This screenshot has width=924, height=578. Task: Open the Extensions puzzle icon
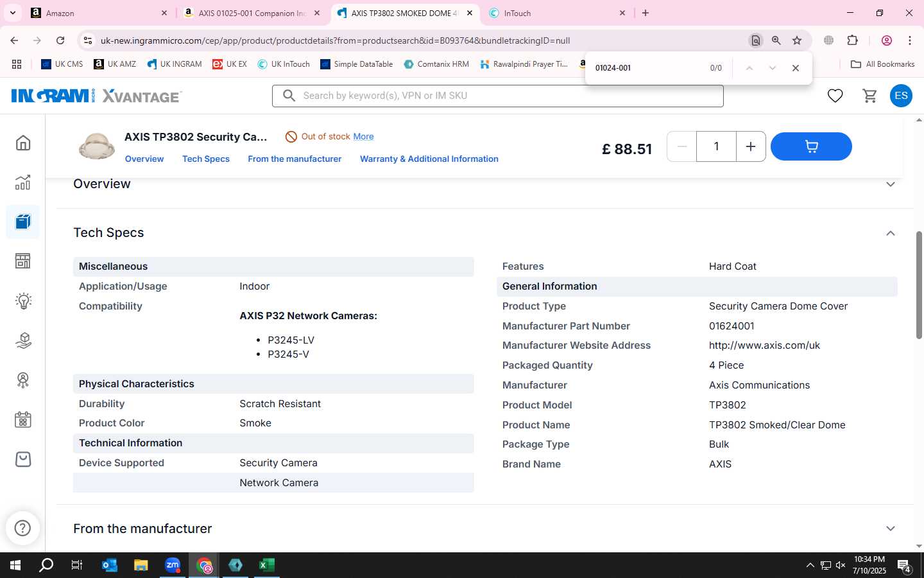[852, 40]
